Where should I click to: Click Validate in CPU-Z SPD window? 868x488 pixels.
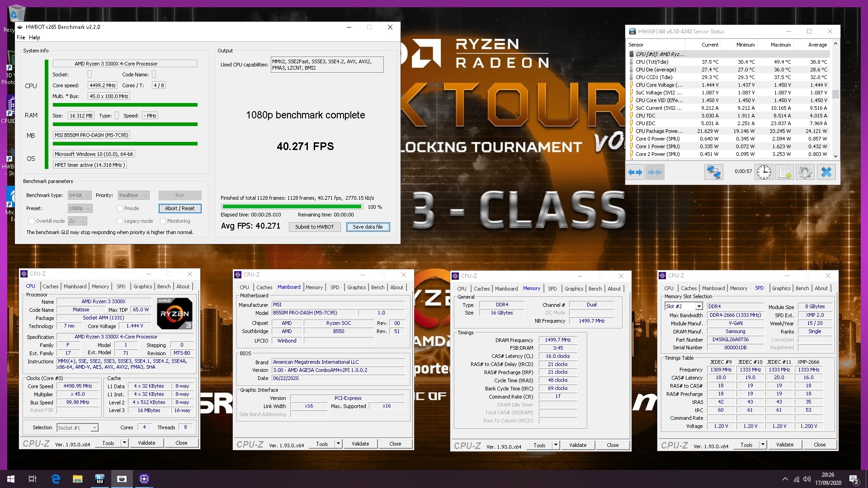click(785, 445)
